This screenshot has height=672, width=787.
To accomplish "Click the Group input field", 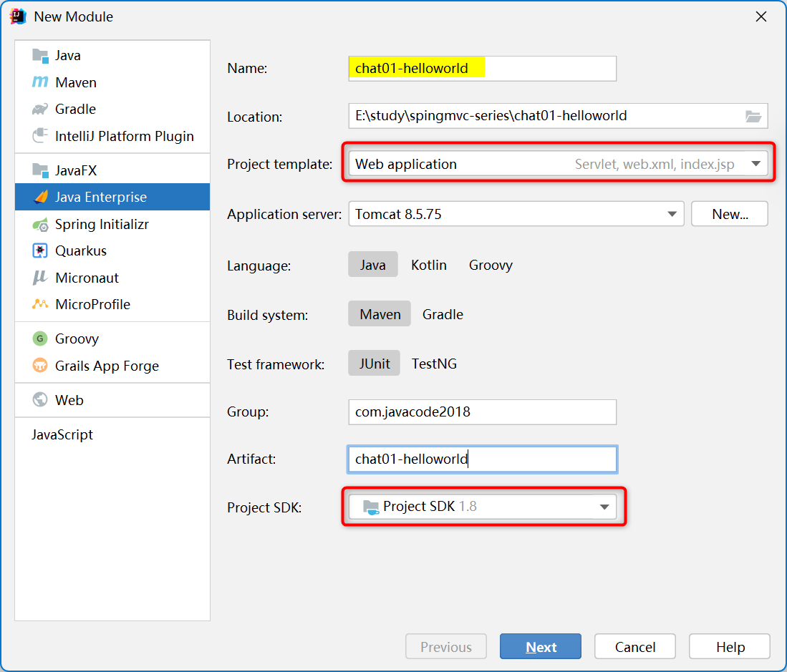I will pyautogui.click(x=483, y=412).
